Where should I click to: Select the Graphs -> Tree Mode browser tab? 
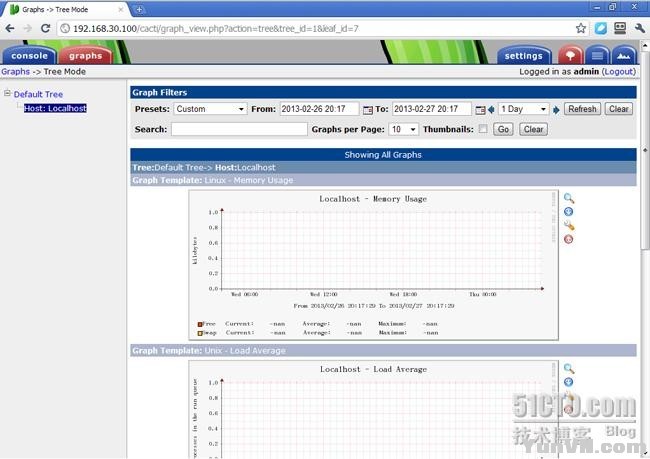pyautogui.click(x=66, y=9)
